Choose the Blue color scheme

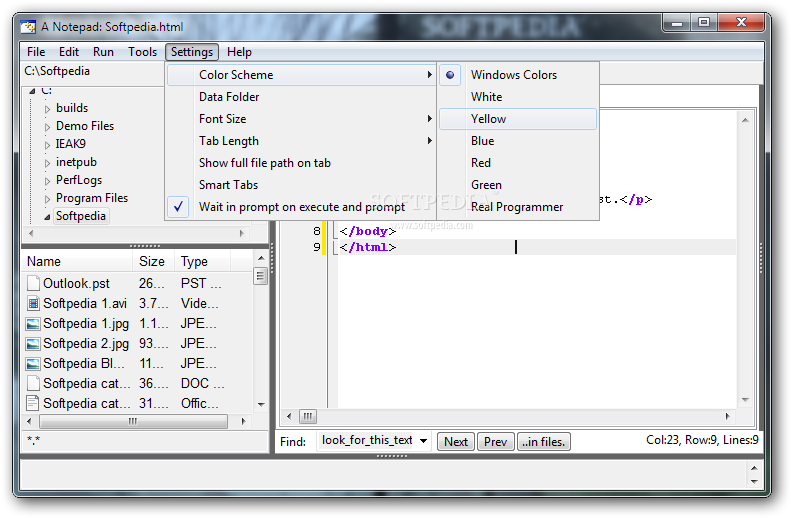[x=518, y=141]
